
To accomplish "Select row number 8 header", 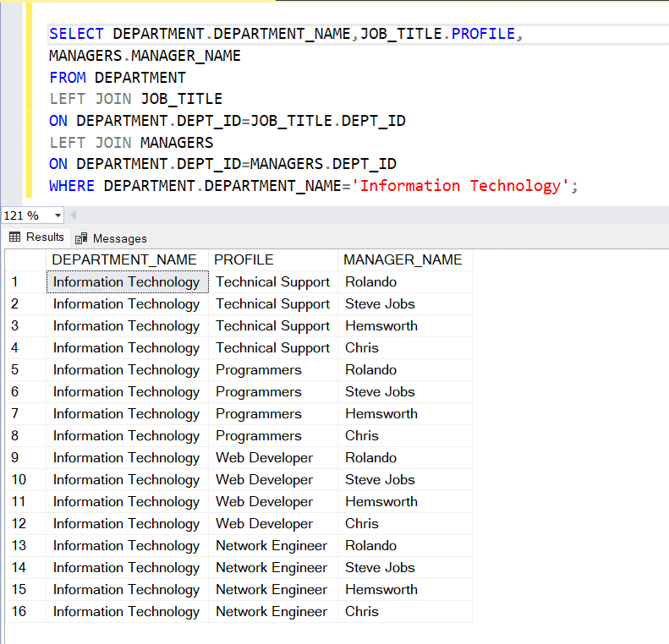I will 25,435.
